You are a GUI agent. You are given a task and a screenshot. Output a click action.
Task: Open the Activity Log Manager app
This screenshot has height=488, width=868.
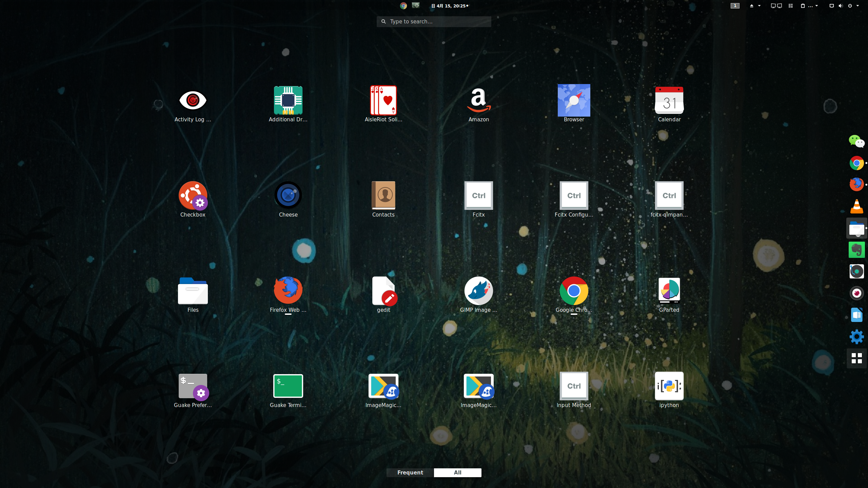193,104
